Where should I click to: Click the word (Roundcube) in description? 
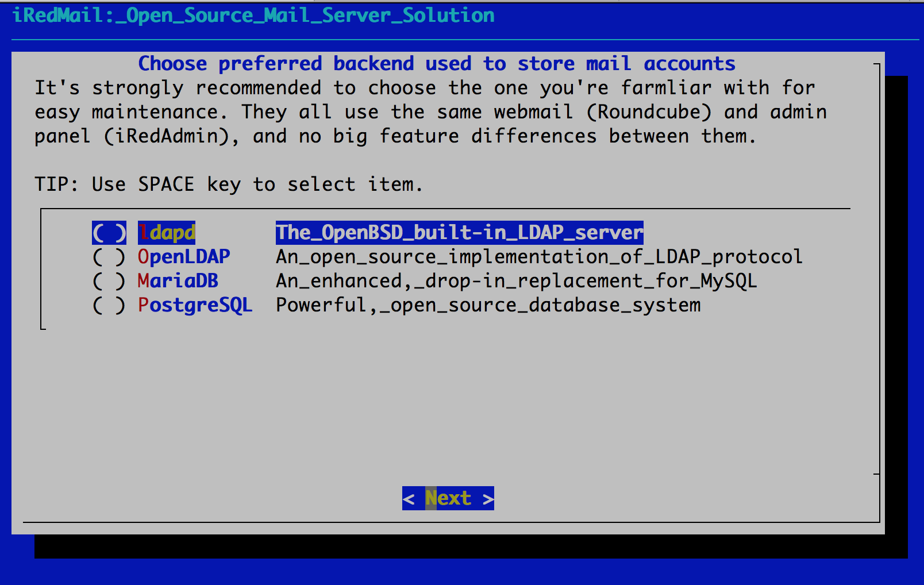click(649, 112)
